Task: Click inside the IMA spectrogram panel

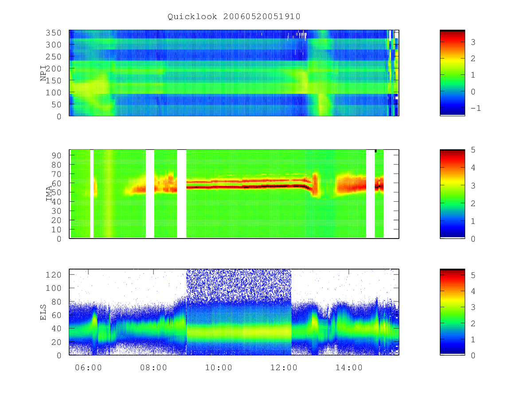Action: (x=234, y=194)
